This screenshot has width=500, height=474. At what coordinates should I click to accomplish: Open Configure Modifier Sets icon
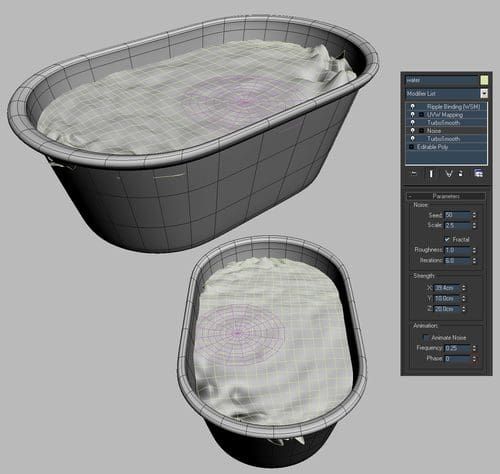(479, 174)
